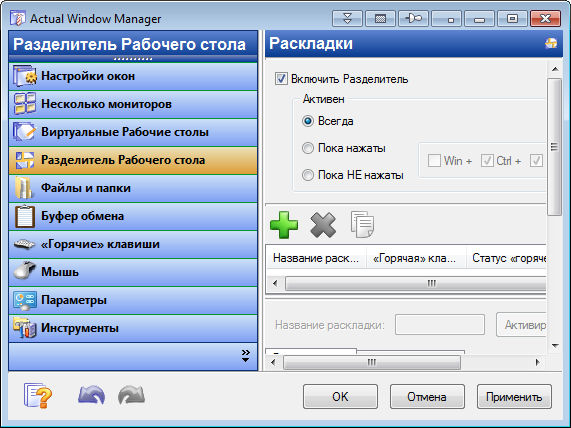Open Несколько мониторов section
571x428 pixels.
pos(133,104)
